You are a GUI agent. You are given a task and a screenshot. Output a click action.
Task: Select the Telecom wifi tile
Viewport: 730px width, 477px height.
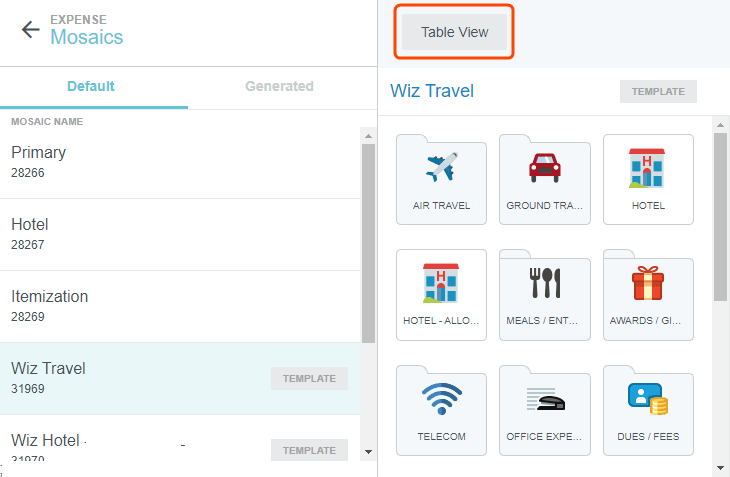pyautogui.click(x=441, y=409)
